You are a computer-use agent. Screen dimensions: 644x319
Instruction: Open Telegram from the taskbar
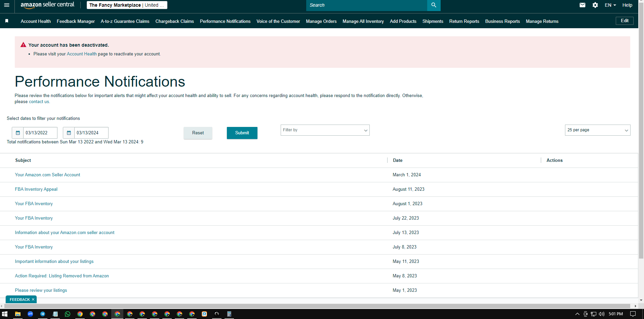[x=43, y=314]
